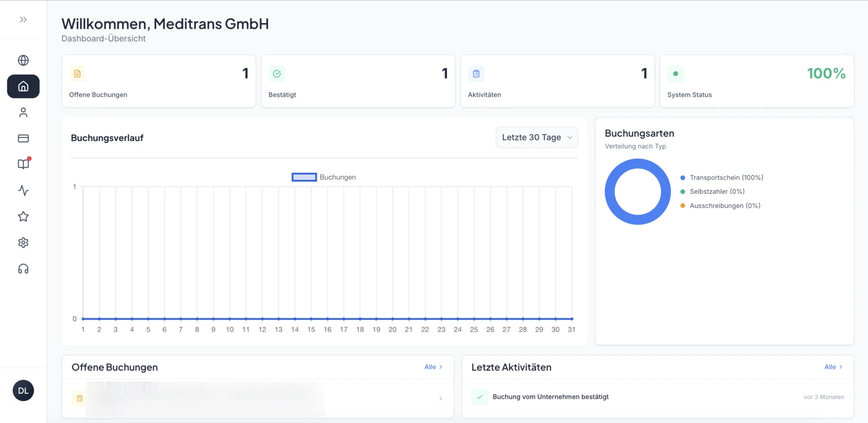
Task: Open the book icon with red dot
Action: tap(23, 164)
